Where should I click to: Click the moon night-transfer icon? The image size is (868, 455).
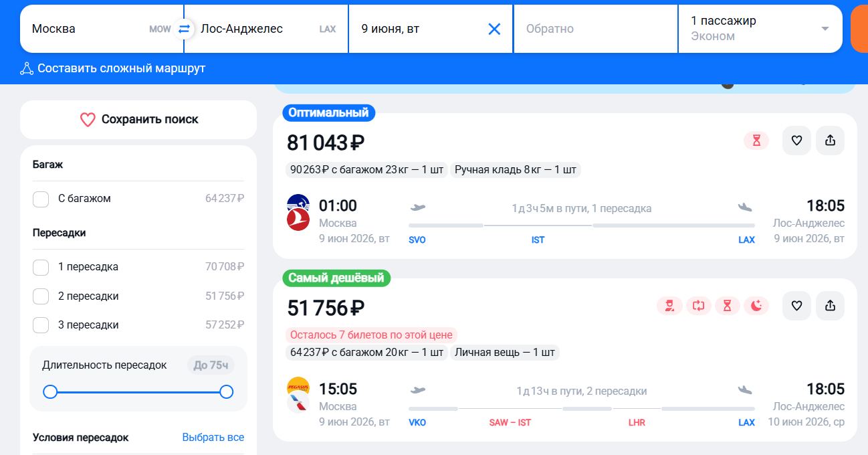point(756,306)
